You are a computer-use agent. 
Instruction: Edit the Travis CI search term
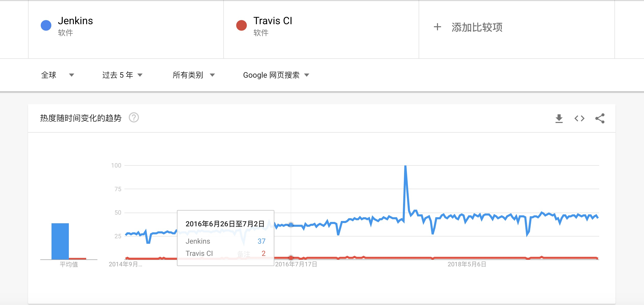(273, 21)
